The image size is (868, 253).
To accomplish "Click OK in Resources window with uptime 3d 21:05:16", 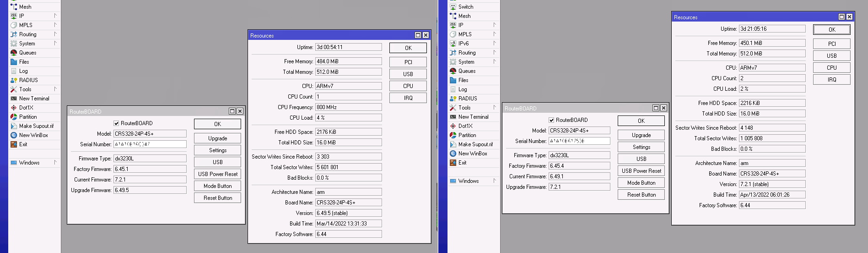I will (x=832, y=30).
